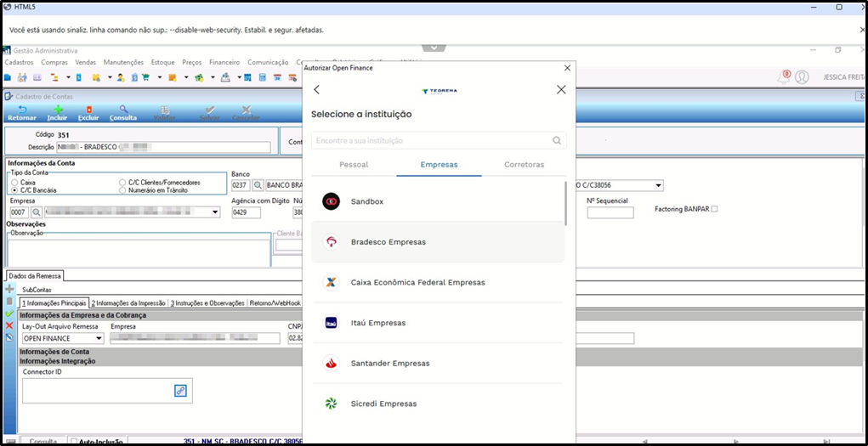Select Bradesco Empresas institution
Image resolution: width=868 pixels, height=446 pixels.
pyautogui.click(x=437, y=242)
